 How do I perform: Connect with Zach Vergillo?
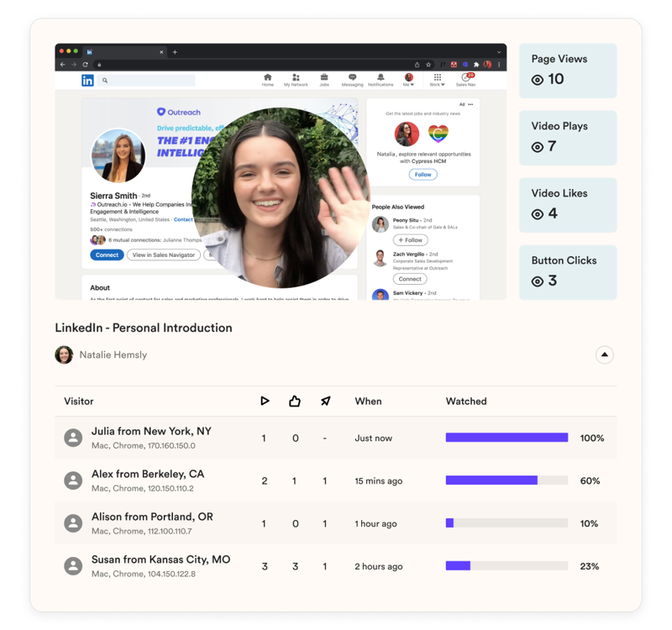[410, 279]
